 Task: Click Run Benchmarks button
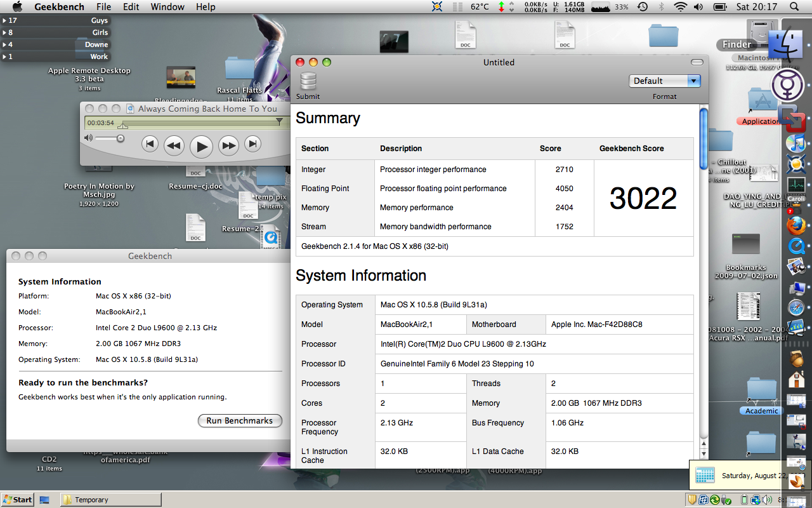(x=240, y=420)
